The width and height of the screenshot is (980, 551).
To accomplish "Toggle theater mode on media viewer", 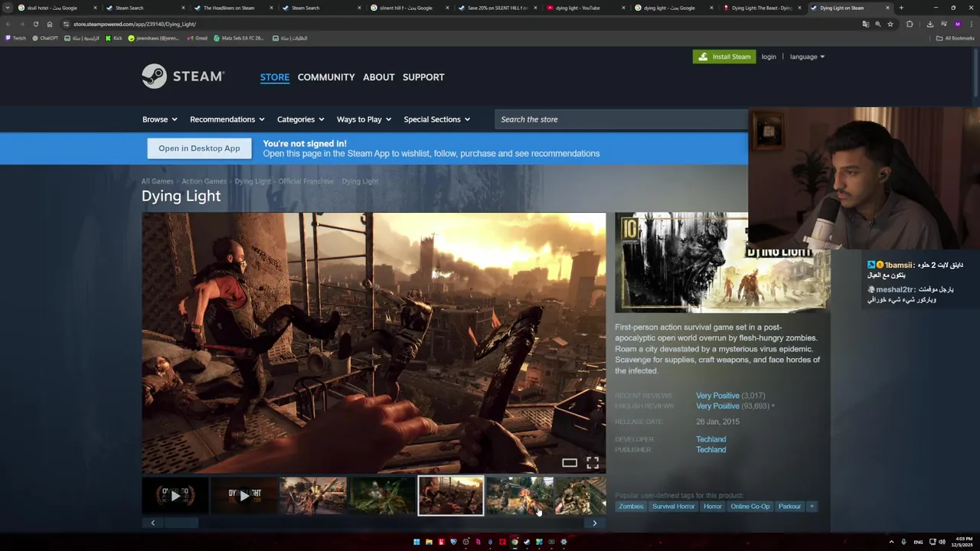I will pyautogui.click(x=570, y=462).
